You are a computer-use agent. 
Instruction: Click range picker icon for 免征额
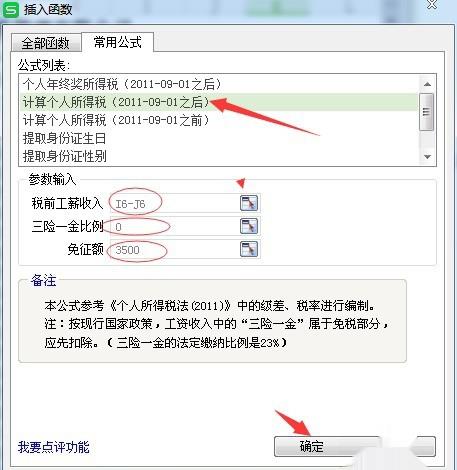[x=249, y=249]
